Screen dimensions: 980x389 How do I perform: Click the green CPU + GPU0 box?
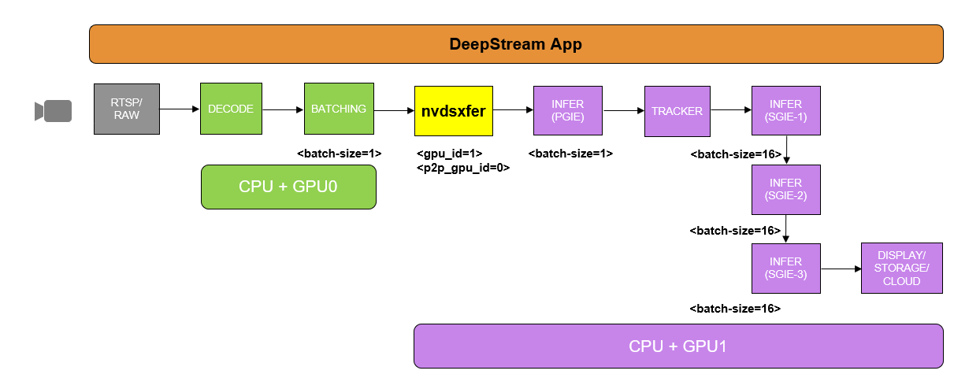288,187
